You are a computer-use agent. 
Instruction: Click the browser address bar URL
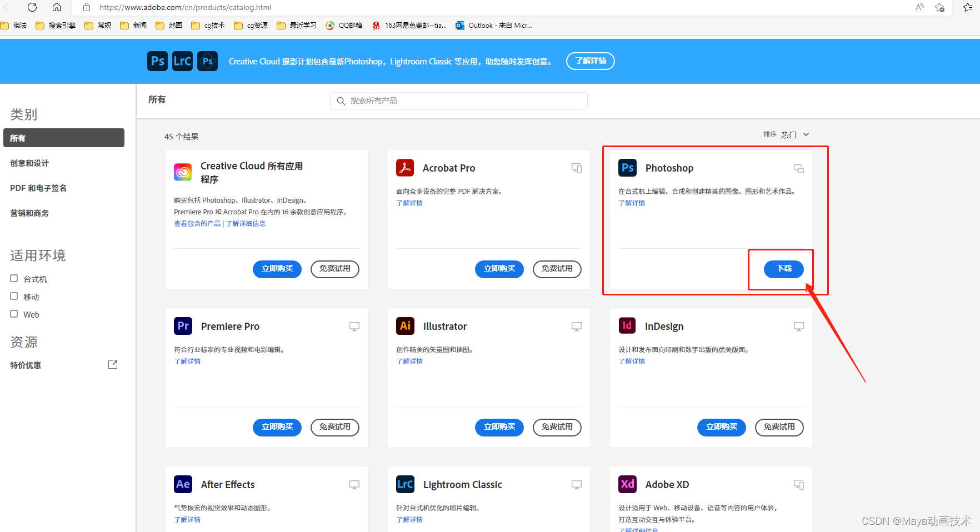click(186, 7)
